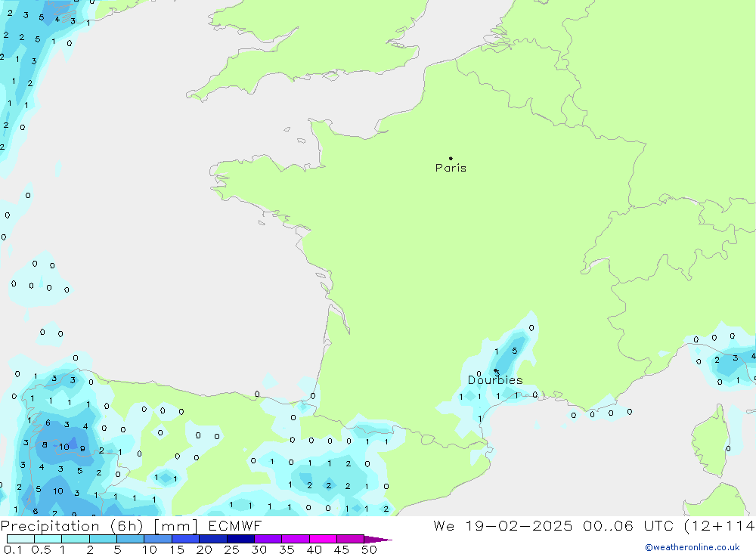Select the black dot marker above Paris
Viewport: 756px width, 554px height.
451,158
